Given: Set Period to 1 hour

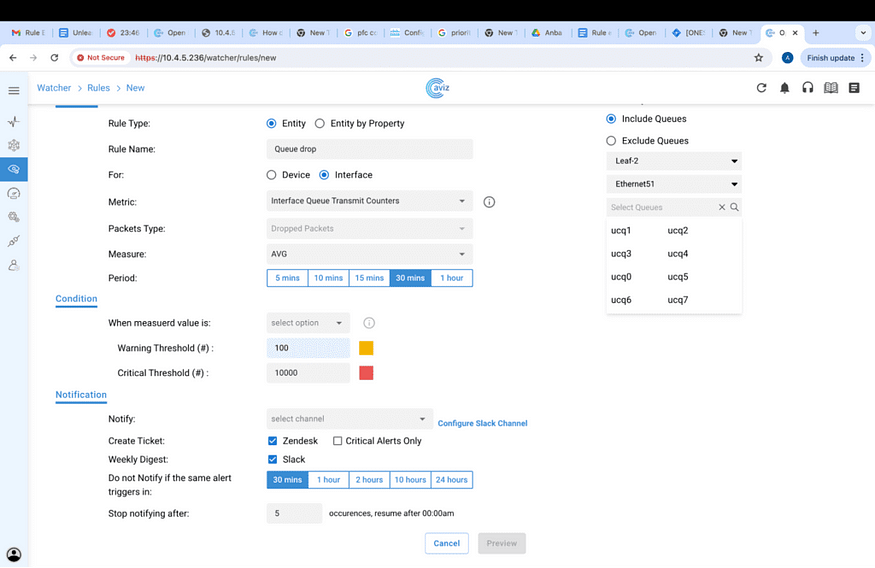Looking at the screenshot, I should point(451,278).
